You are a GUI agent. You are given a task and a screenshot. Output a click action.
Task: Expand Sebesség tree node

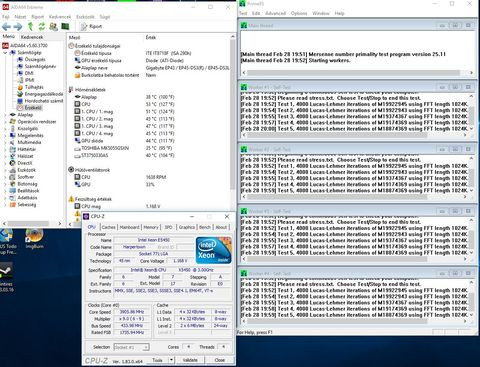[x=5, y=205]
